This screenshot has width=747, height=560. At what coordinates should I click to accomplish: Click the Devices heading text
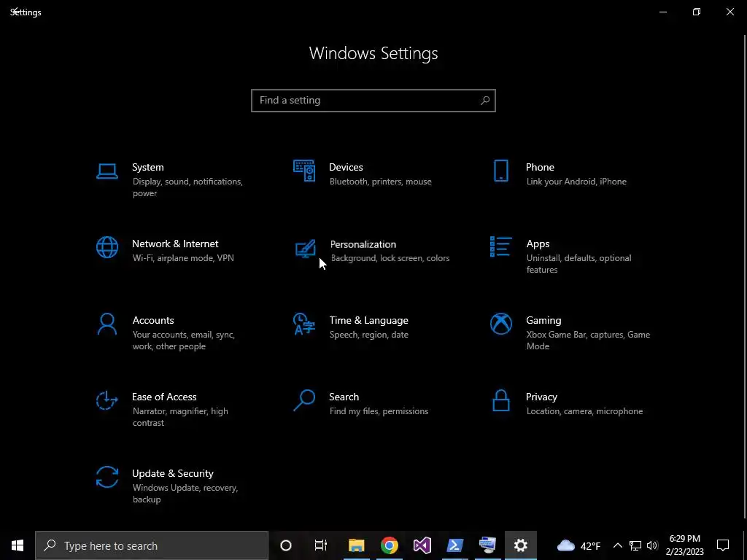coord(346,167)
